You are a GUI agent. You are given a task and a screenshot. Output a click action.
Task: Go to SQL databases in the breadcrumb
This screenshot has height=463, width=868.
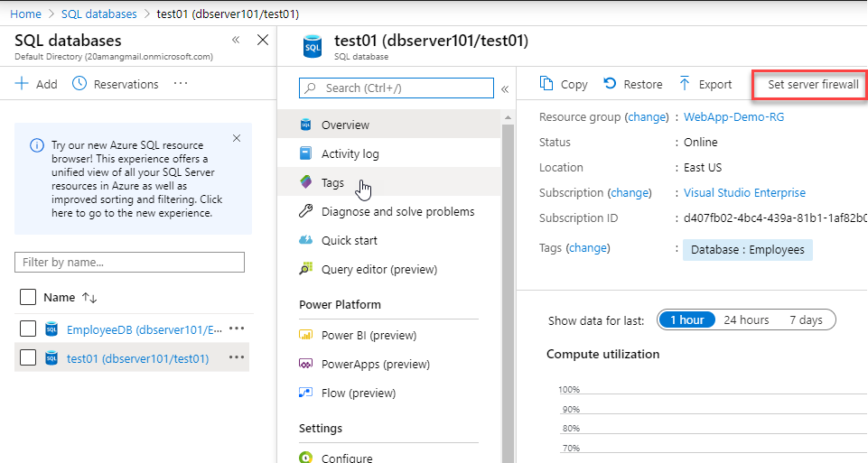tap(99, 14)
